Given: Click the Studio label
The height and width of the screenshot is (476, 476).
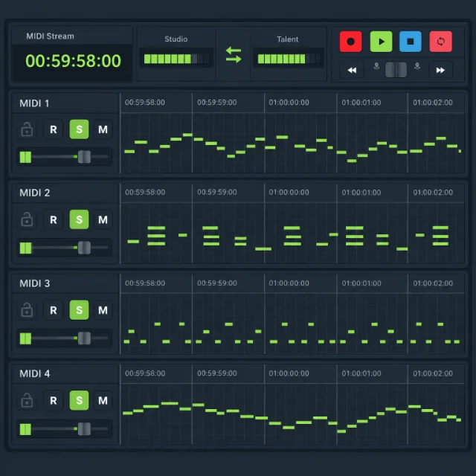Looking at the screenshot, I should (x=176, y=39).
